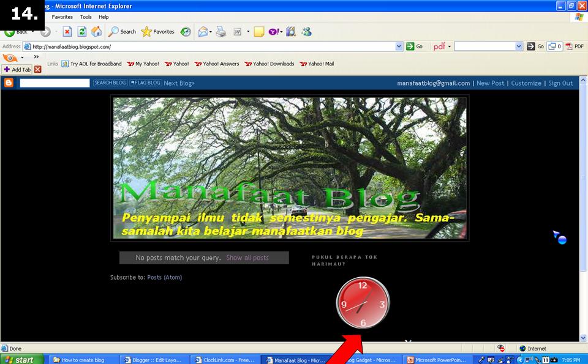Click the Sign Out link
This screenshot has height=364, width=588.
[x=560, y=83]
